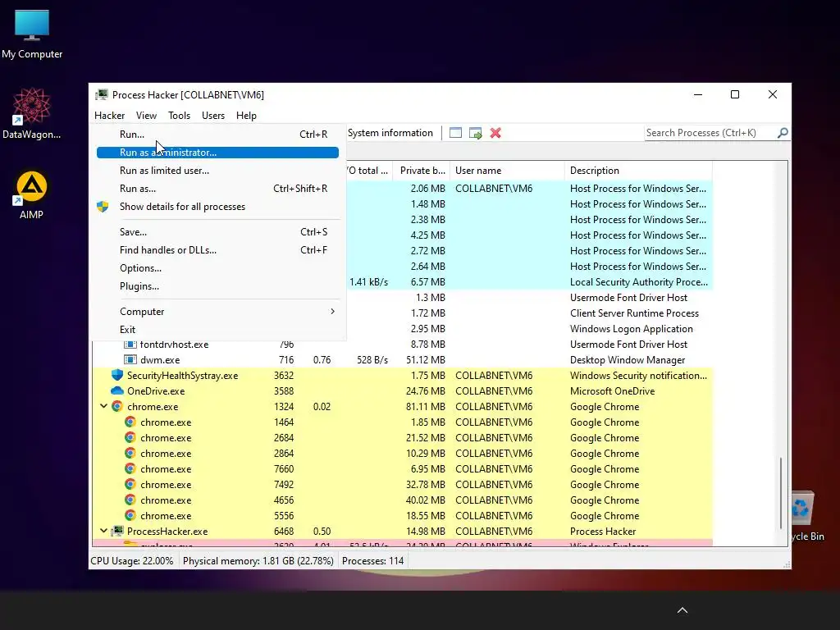The width and height of the screenshot is (840, 630).
Task: Open the Recycle Bin desktop icon
Action: click(802, 515)
